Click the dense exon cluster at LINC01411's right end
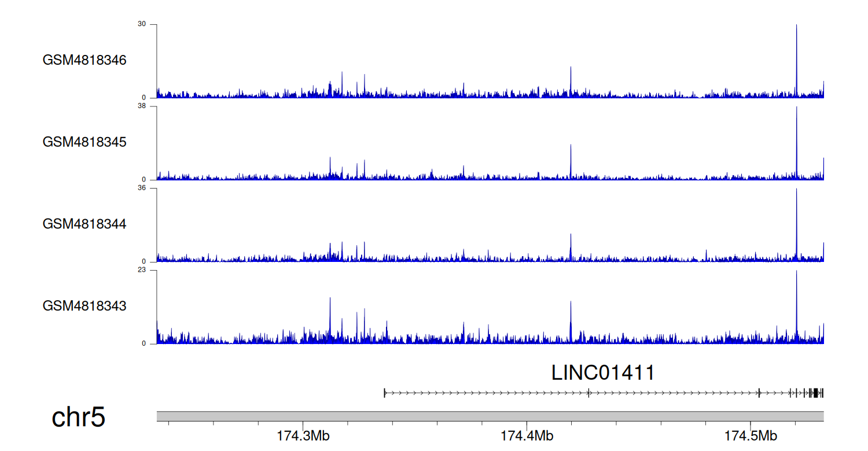The height and width of the screenshot is (451, 868). pos(815,393)
